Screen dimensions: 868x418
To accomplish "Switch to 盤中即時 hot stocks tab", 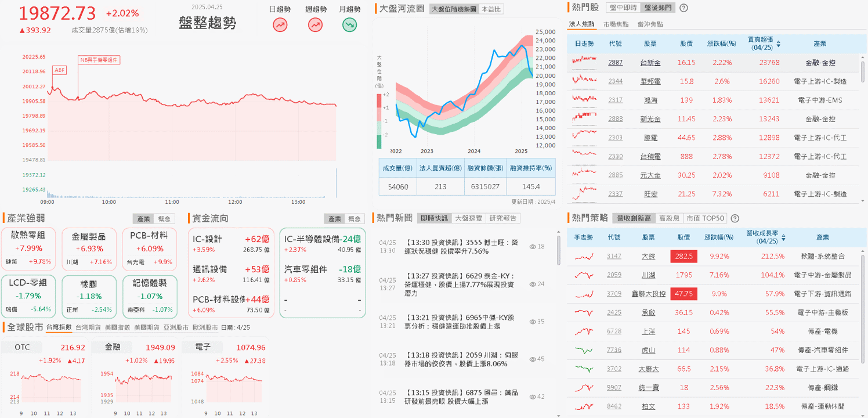I will pyautogui.click(x=623, y=8).
